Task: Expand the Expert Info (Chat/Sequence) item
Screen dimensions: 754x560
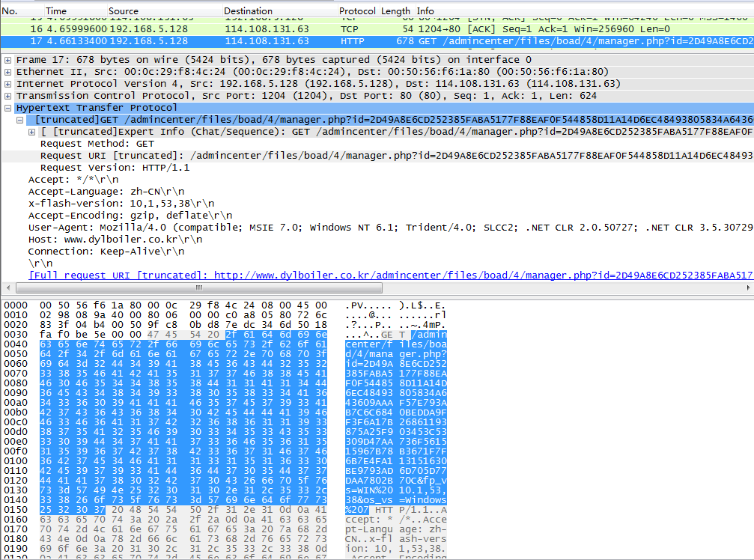Action: (x=32, y=132)
